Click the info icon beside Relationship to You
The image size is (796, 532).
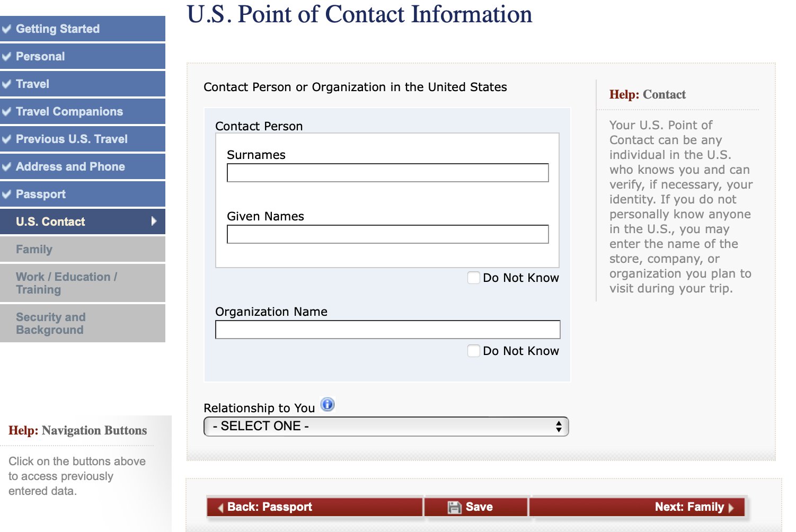click(328, 404)
